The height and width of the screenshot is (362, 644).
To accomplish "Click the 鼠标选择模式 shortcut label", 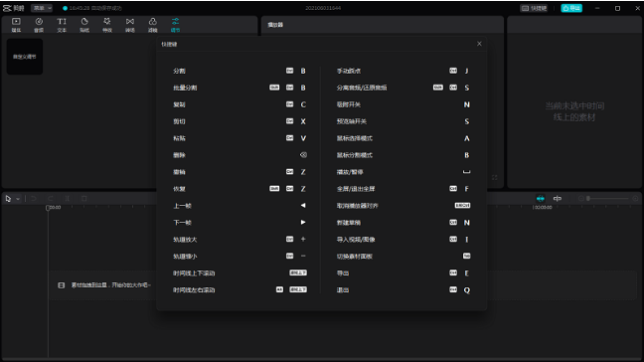I will pyautogui.click(x=355, y=138).
